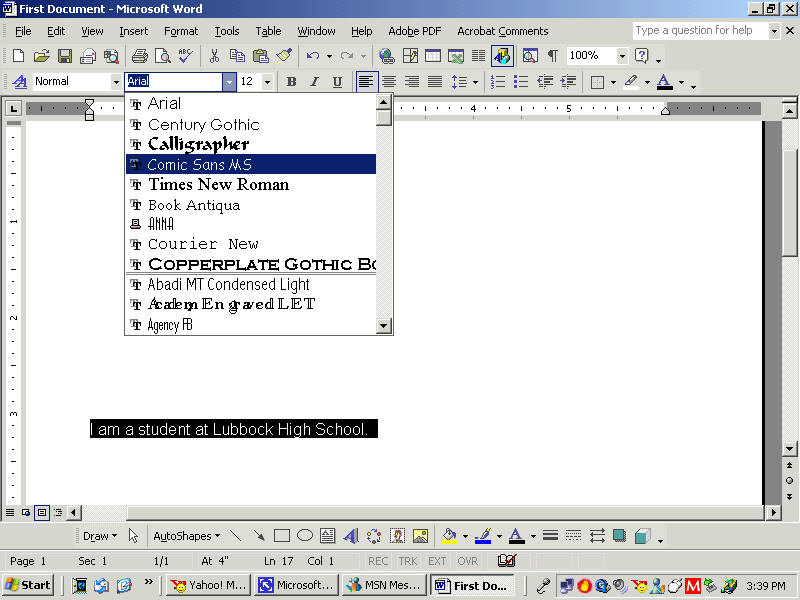The image size is (800, 600).
Task: Click the Type a question for help box
Action: pos(701,31)
